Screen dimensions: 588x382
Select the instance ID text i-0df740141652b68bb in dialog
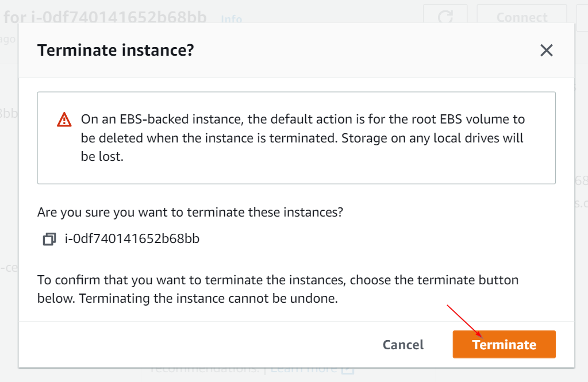[132, 239]
